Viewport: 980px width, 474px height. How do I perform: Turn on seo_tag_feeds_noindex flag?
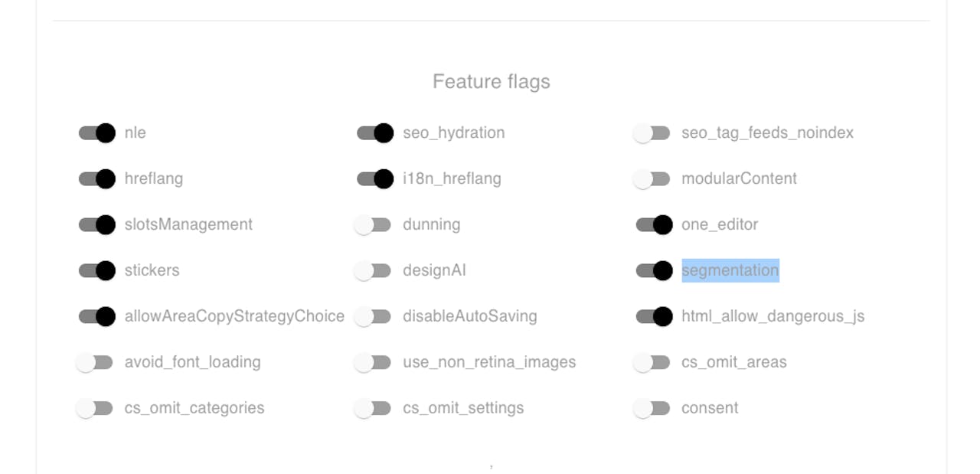[652, 133]
